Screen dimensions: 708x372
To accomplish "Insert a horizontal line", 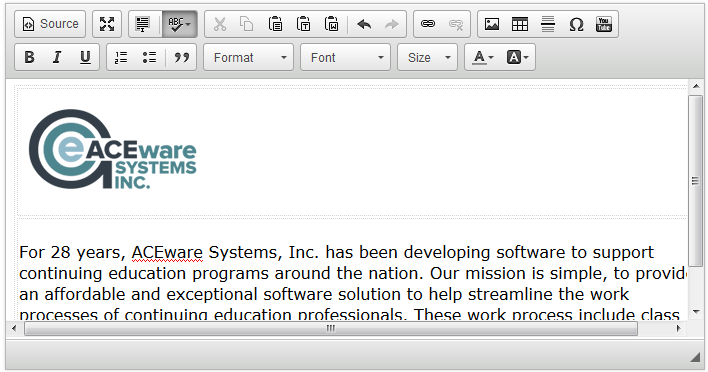I will click(x=548, y=24).
